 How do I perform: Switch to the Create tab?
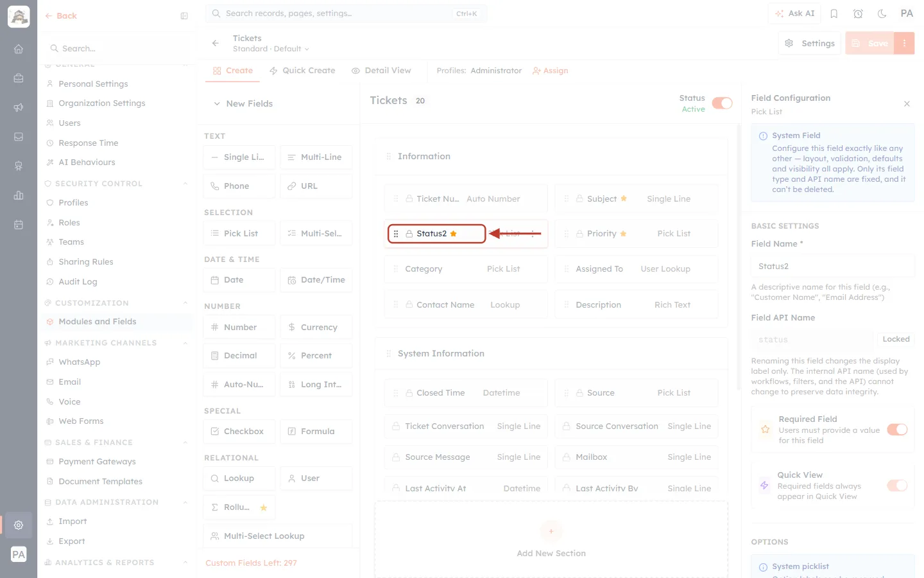click(233, 71)
